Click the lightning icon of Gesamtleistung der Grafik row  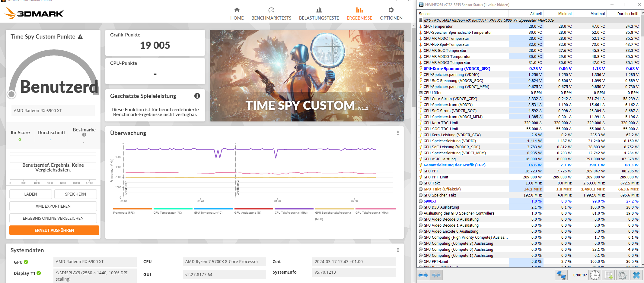(x=421, y=165)
